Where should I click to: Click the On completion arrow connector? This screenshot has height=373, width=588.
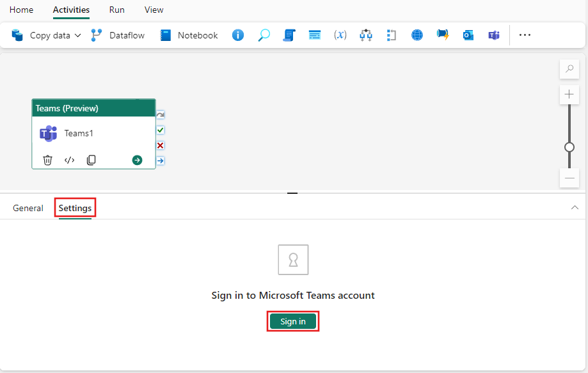point(161,161)
